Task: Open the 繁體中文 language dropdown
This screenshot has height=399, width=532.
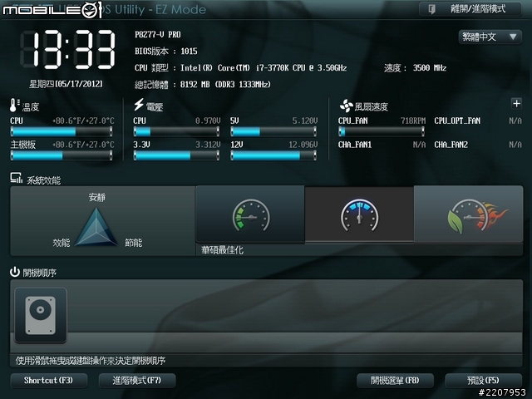Action: click(x=490, y=37)
